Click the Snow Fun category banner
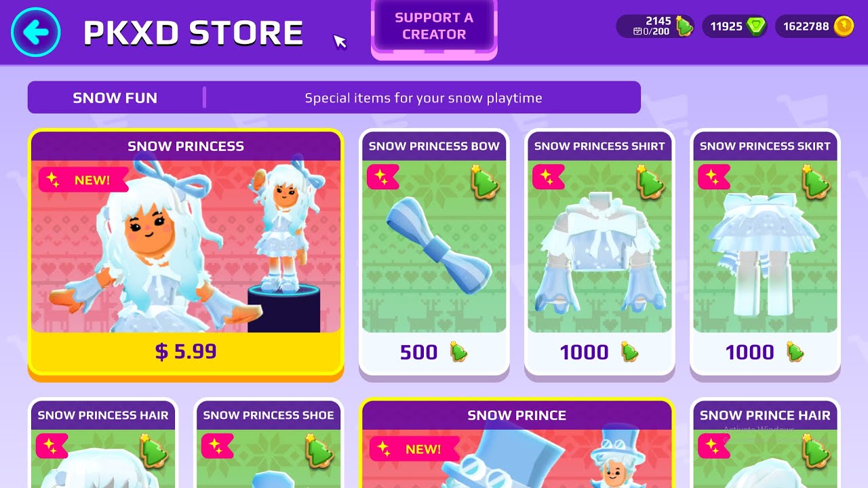The width and height of the screenshot is (868, 488). click(334, 98)
